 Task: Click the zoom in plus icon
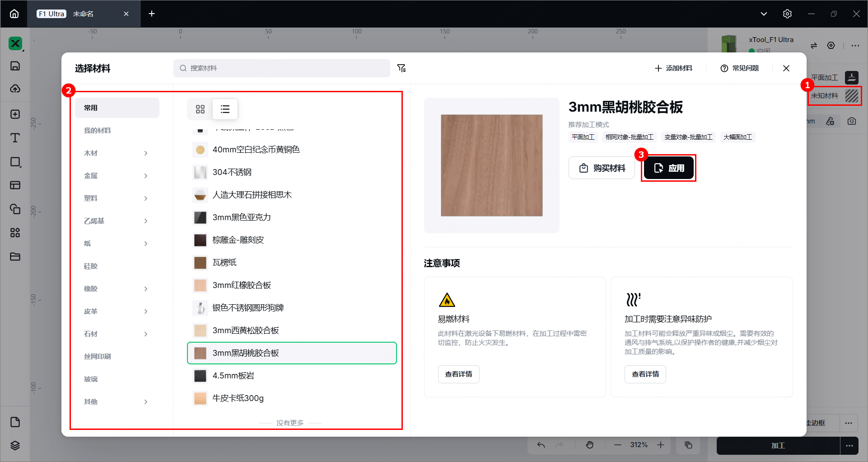tap(661, 445)
